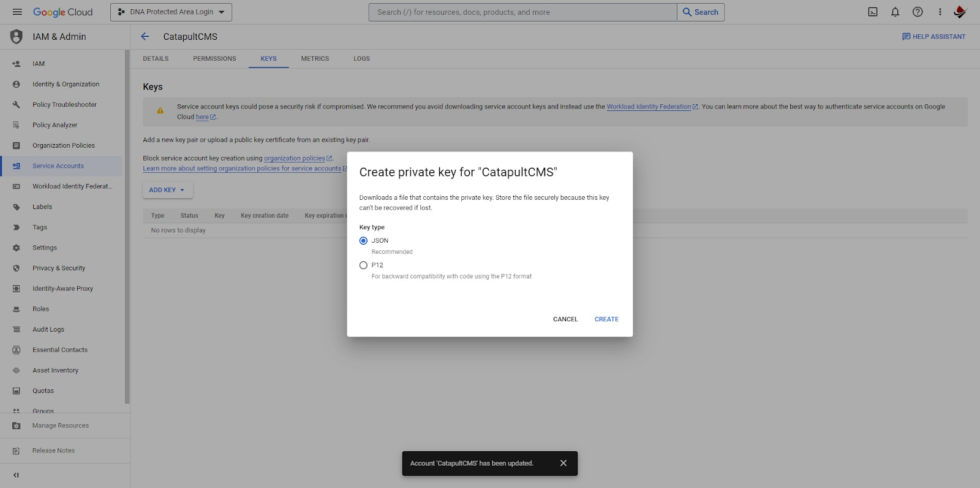Click the Organization Policies icon
Screen dimensions: 980x488
(17, 145)
